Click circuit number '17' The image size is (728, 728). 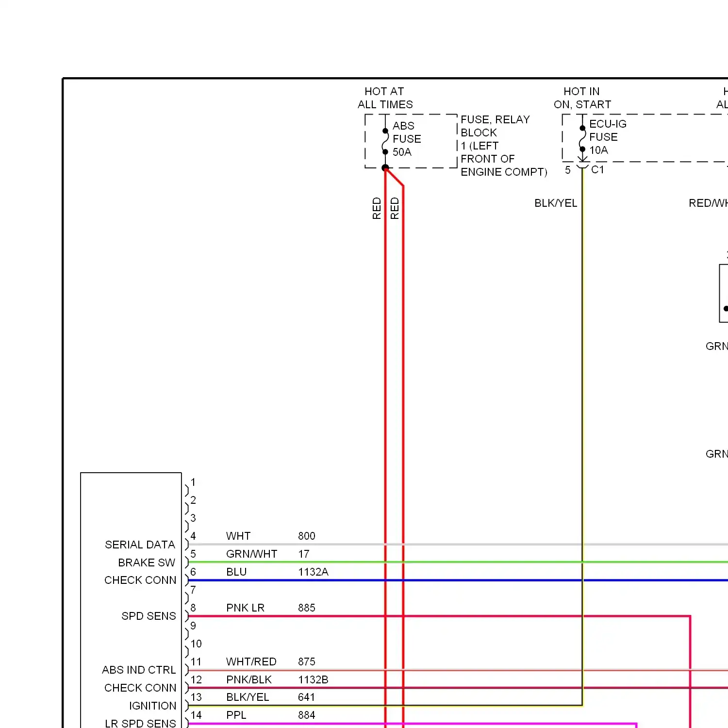303,554
